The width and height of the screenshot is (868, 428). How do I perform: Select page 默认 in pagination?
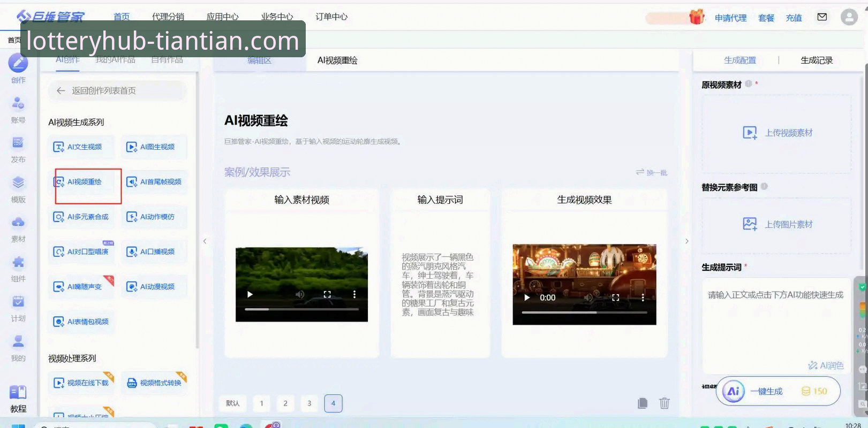pos(232,403)
